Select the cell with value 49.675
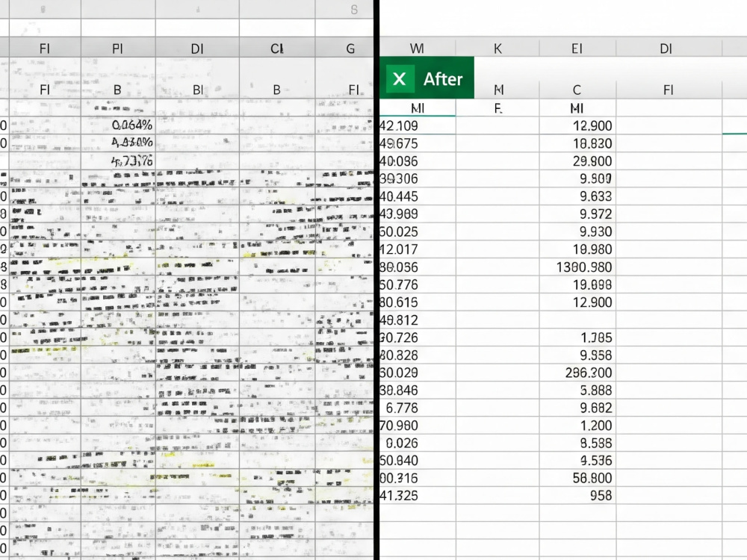This screenshot has width=747, height=560. click(418, 143)
